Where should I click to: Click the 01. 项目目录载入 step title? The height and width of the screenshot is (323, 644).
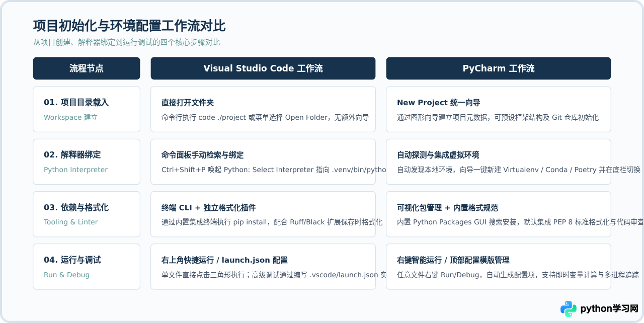[x=76, y=102]
